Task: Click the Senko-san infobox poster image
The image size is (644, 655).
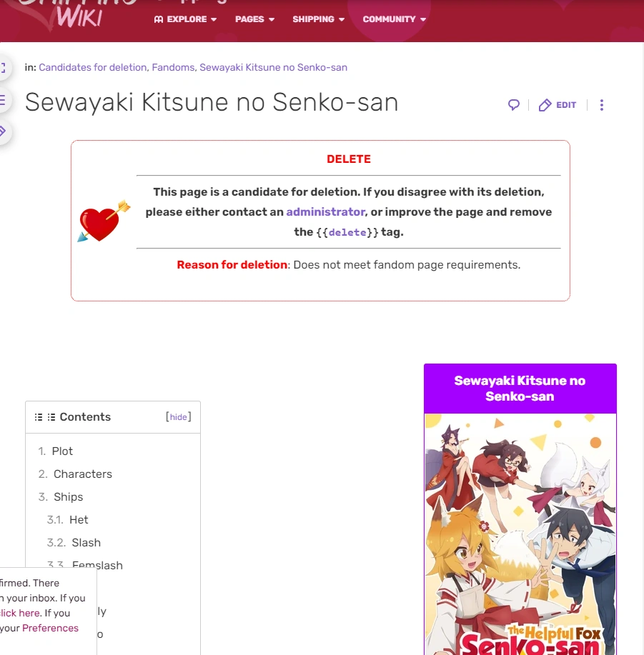Action: [520, 534]
